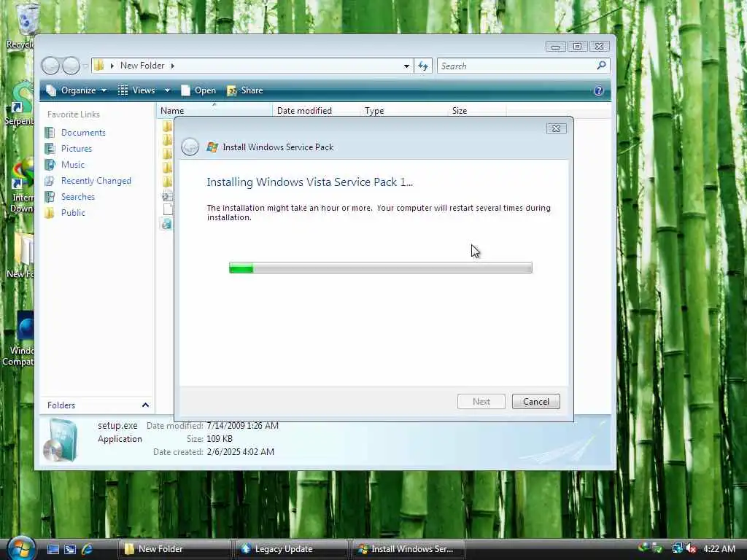Click Open in Explorer toolbar
Image resolution: width=747 pixels, height=560 pixels.
point(198,90)
